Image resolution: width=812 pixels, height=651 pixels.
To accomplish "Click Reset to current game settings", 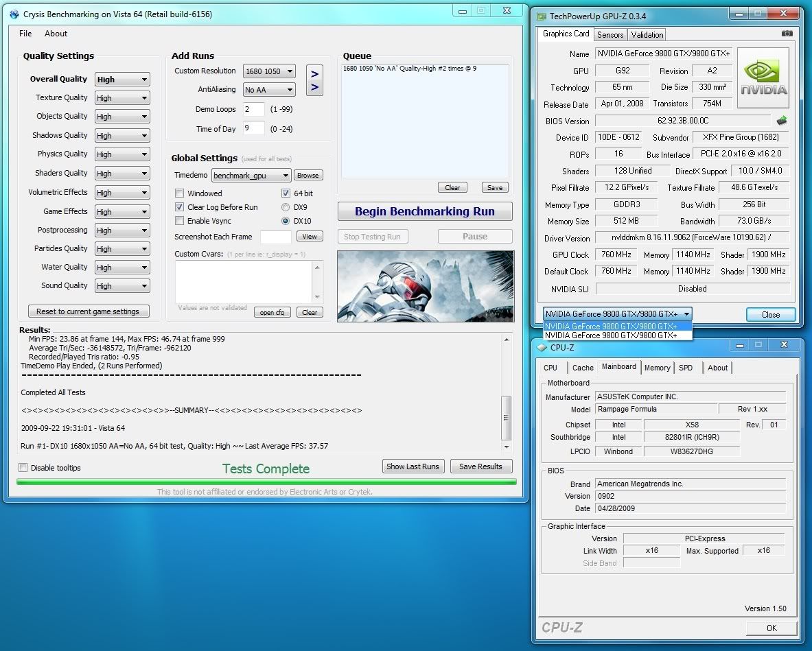I will tap(88, 311).
